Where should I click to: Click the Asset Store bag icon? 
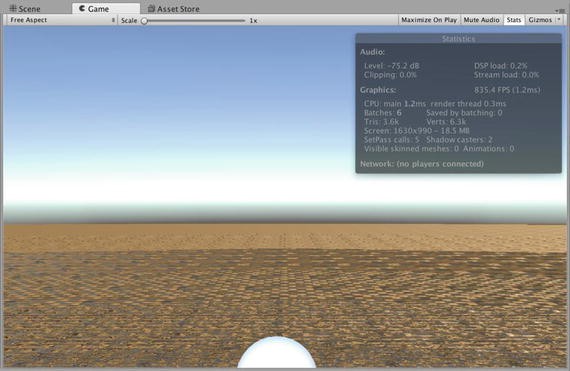coord(151,8)
